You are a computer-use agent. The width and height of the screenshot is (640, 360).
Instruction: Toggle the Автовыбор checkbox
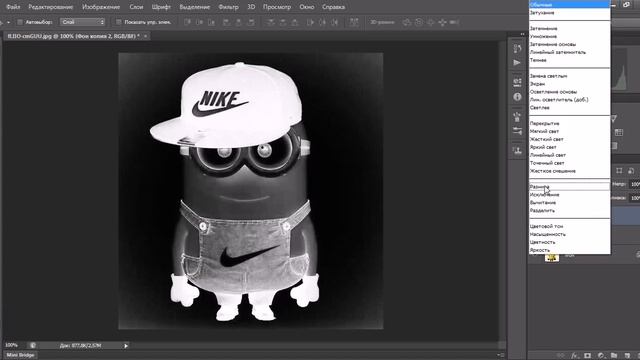20,22
